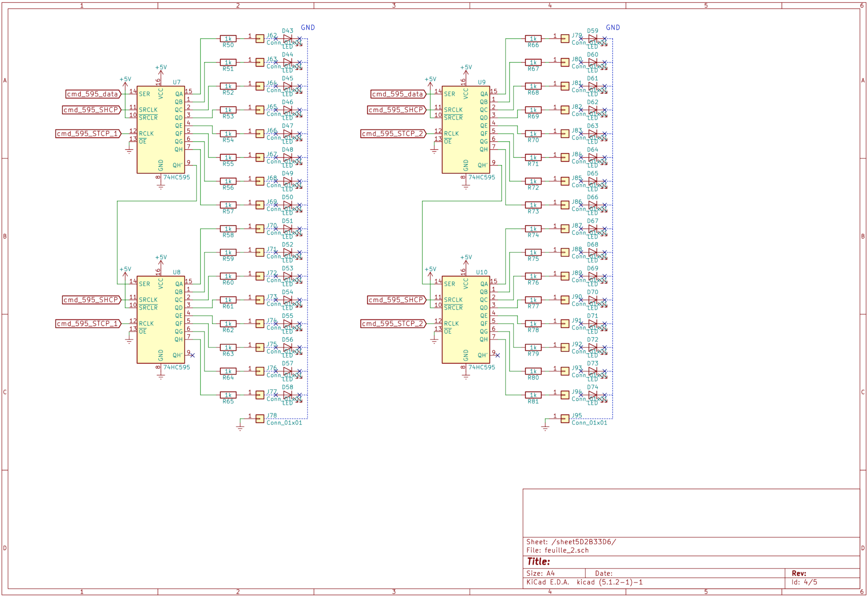868x596 pixels.
Task: Select the J78 connector symbol
Action: pyautogui.click(x=260, y=419)
